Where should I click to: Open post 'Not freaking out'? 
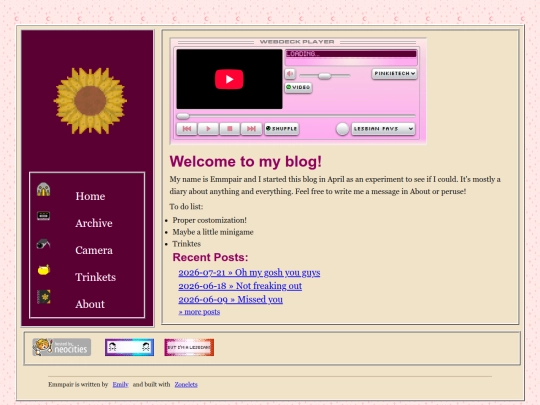click(x=240, y=286)
